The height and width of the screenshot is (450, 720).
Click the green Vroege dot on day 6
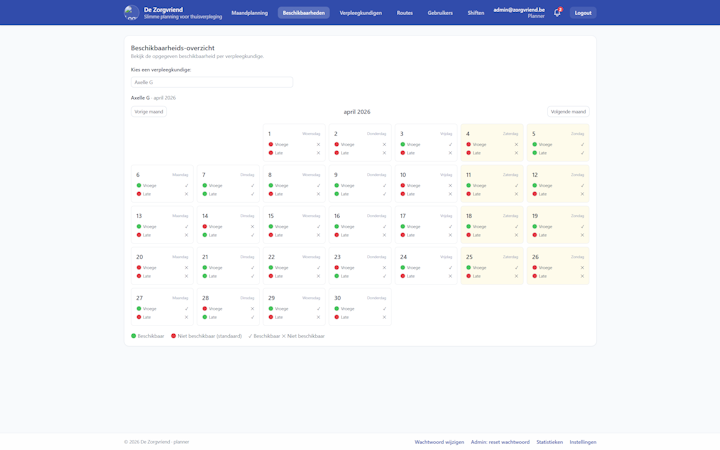[x=139, y=186]
